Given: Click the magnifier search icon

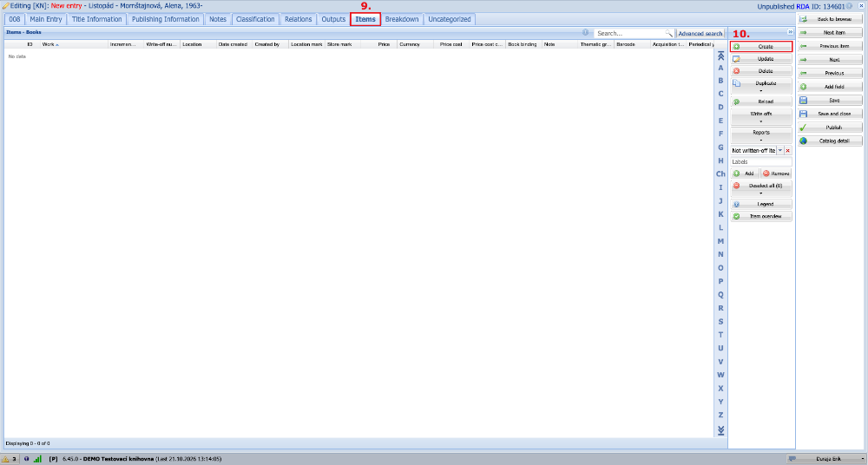Looking at the screenshot, I should [x=669, y=33].
